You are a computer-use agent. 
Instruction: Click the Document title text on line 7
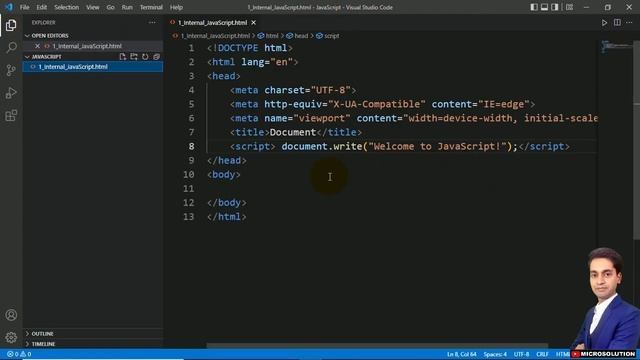293,133
